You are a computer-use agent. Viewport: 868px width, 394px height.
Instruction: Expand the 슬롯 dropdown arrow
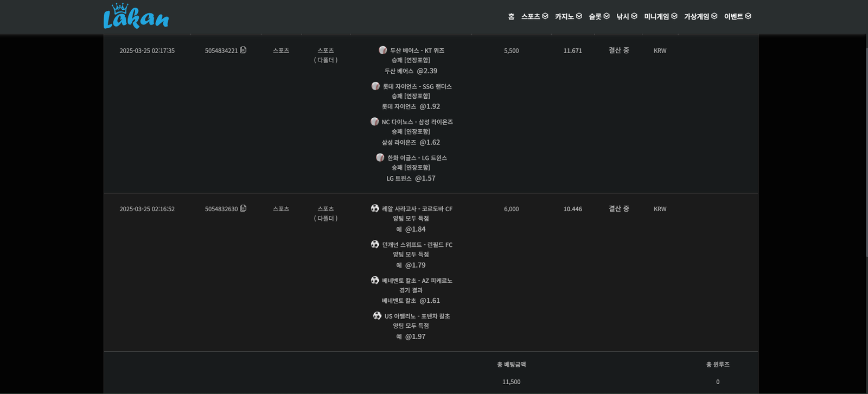pos(607,16)
